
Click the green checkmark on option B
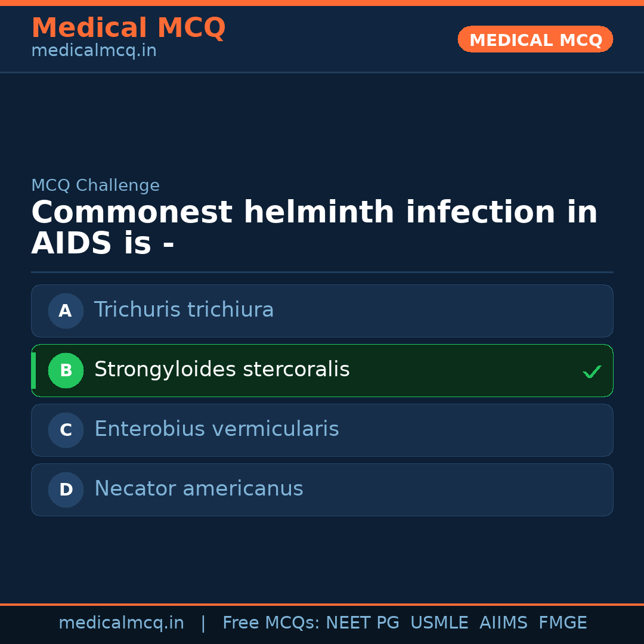click(x=592, y=371)
